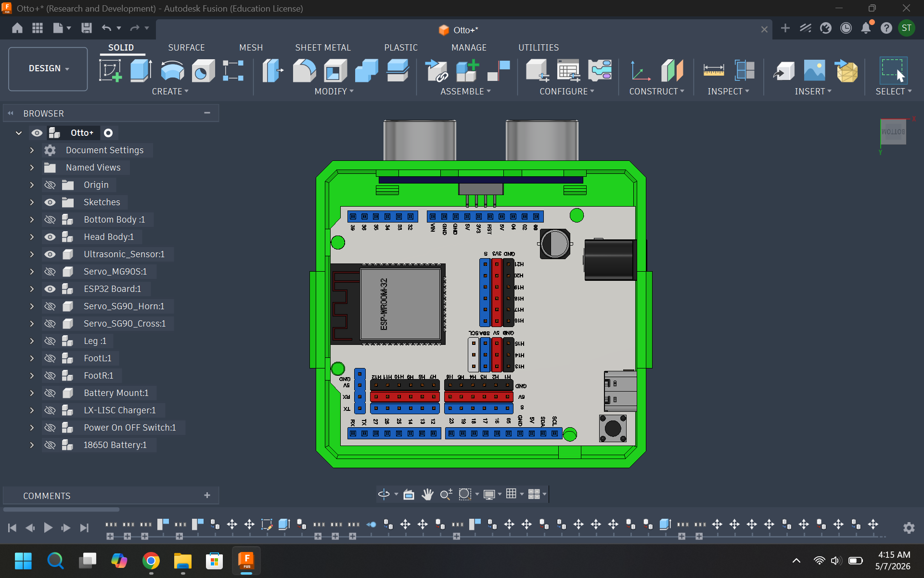
Task: Hide the Ultrasonic_Sensor:1 component
Action: coord(50,254)
